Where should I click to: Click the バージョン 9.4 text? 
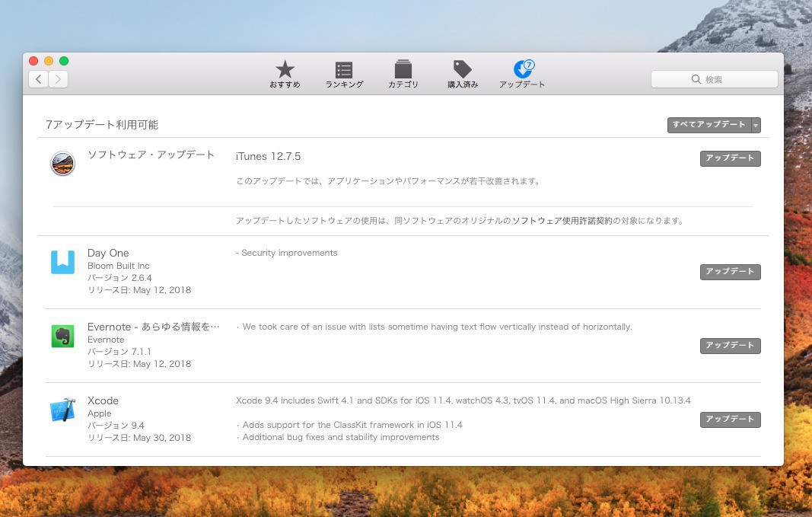116,426
